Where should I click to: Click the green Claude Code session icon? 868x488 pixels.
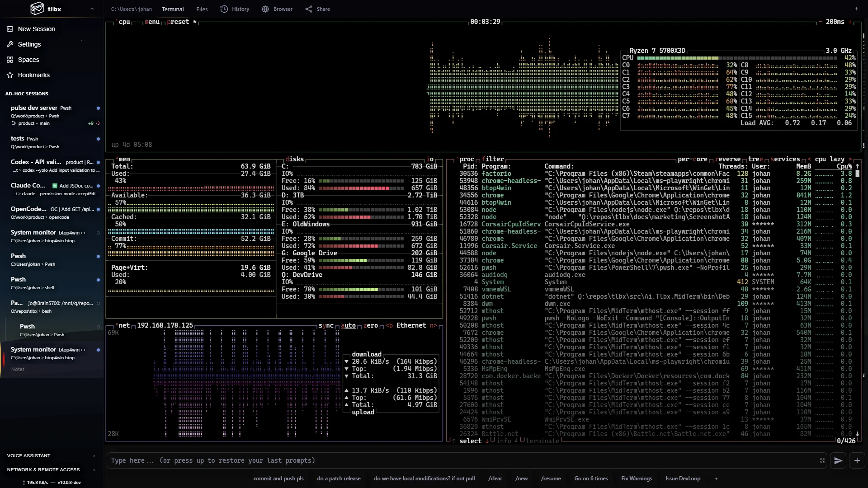[x=55, y=186]
